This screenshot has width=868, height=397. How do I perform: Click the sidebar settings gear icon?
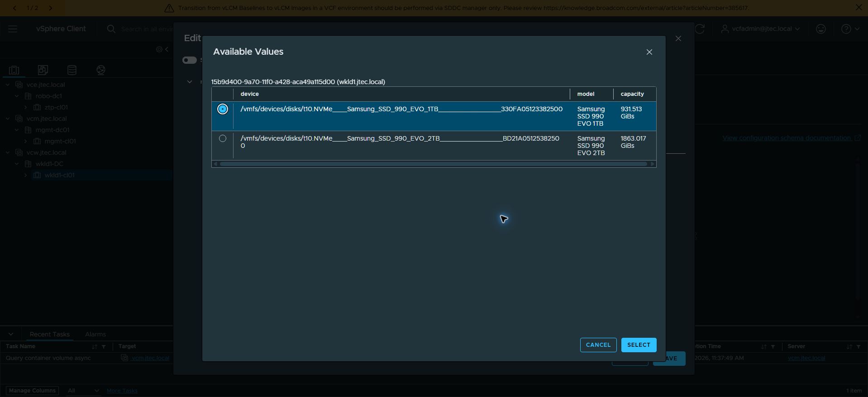click(x=159, y=49)
